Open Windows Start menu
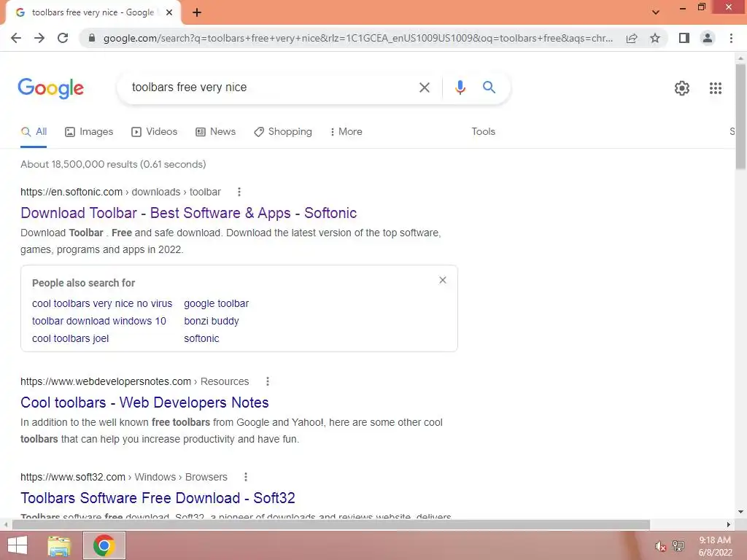The height and width of the screenshot is (560, 747). [x=18, y=545]
